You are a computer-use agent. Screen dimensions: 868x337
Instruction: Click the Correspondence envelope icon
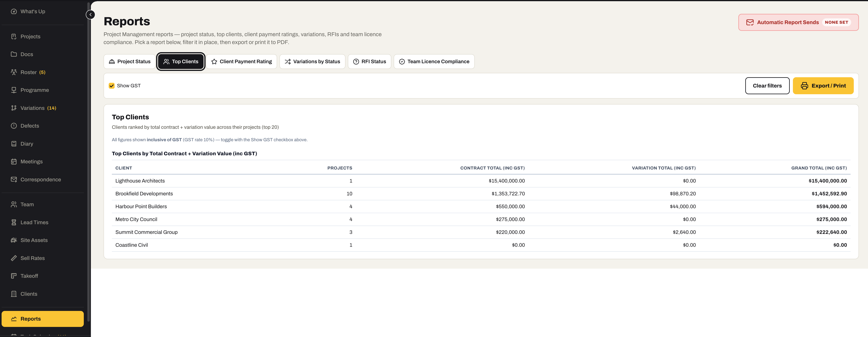14,179
